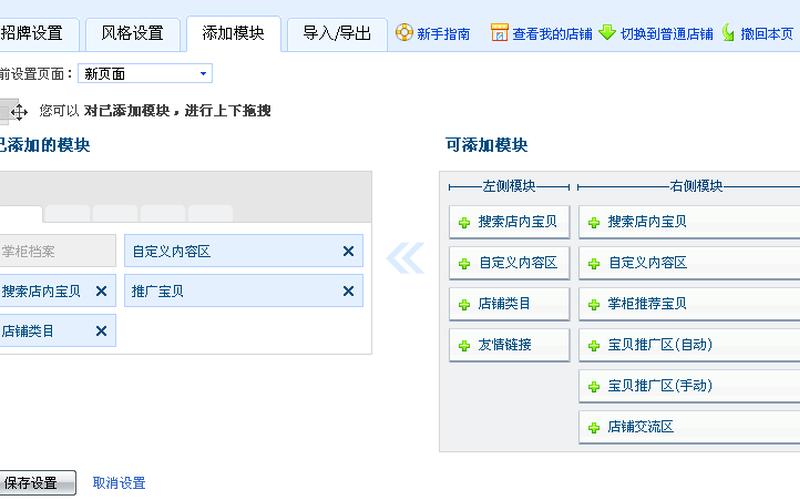Add left-side 搜索店内宝贝 module plus icon
The image size is (800, 500).
(x=464, y=223)
